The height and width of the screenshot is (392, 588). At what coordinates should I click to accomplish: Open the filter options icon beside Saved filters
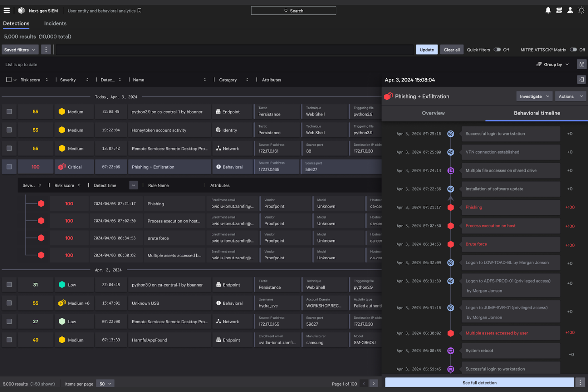(46, 49)
